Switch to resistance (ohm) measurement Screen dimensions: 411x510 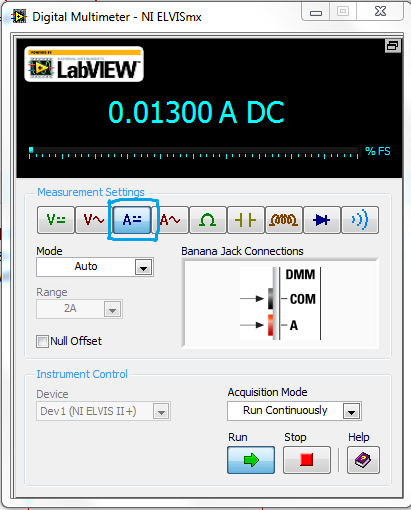pyautogui.click(x=208, y=220)
